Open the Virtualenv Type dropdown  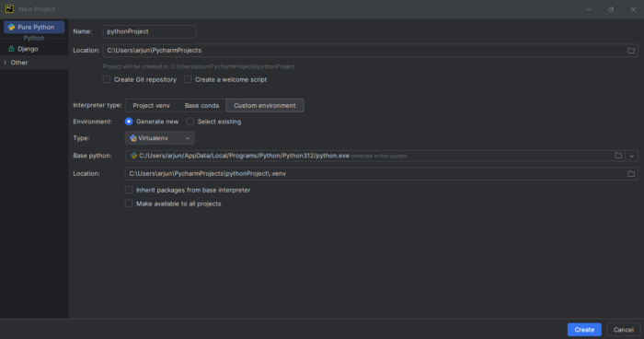159,138
